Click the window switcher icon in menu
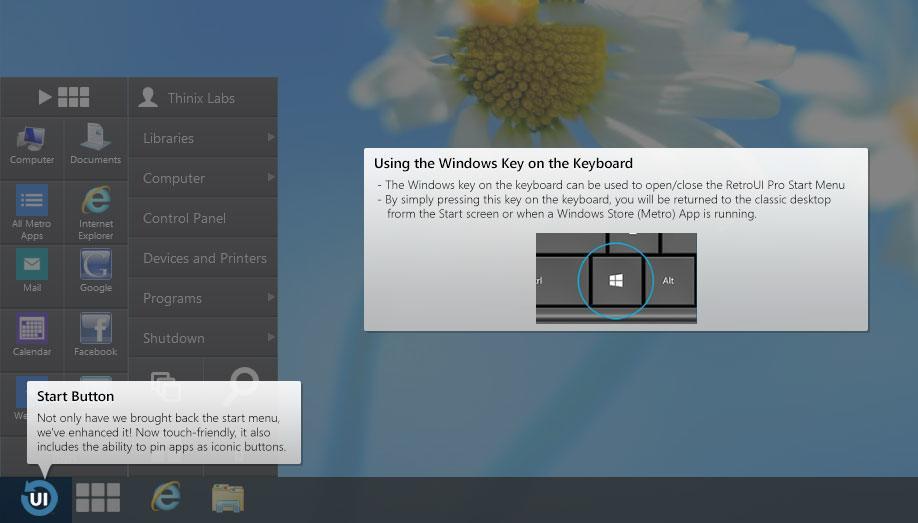918x523 pixels. click(166, 385)
